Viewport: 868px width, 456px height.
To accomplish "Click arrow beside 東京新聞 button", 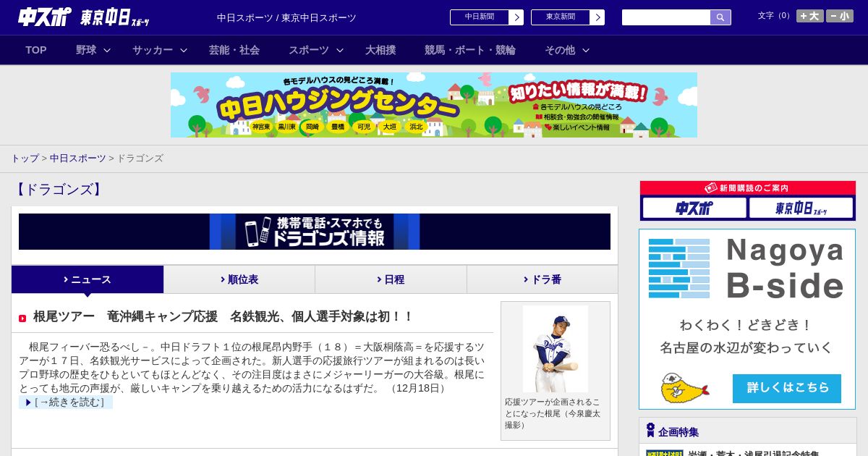I will pyautogui.click(x=597, y=17).
